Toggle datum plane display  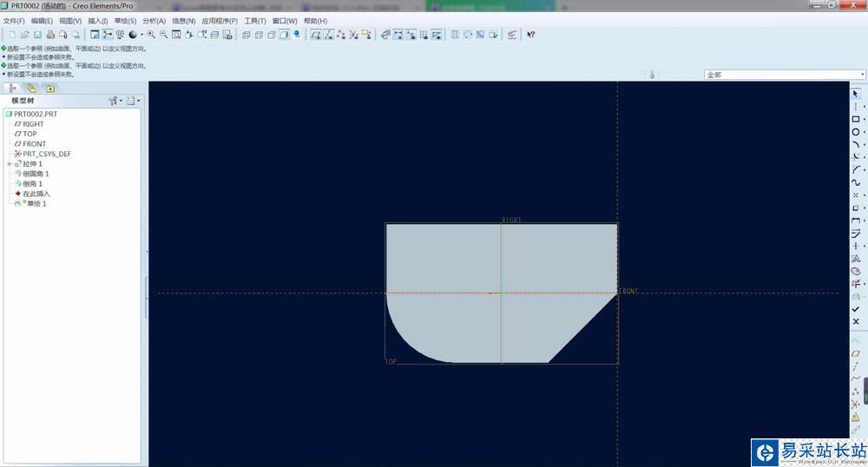point(316,35)
